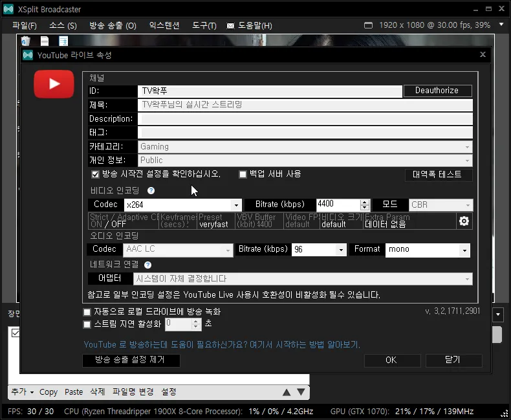Click the Preset veryfast parameter cell
Screen dimensions: 511x420
(216, 221)
